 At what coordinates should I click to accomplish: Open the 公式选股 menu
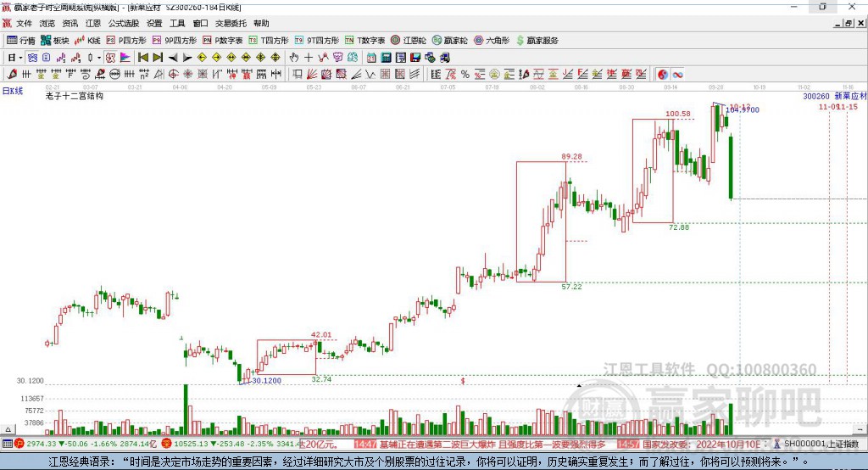coord(124,23)
